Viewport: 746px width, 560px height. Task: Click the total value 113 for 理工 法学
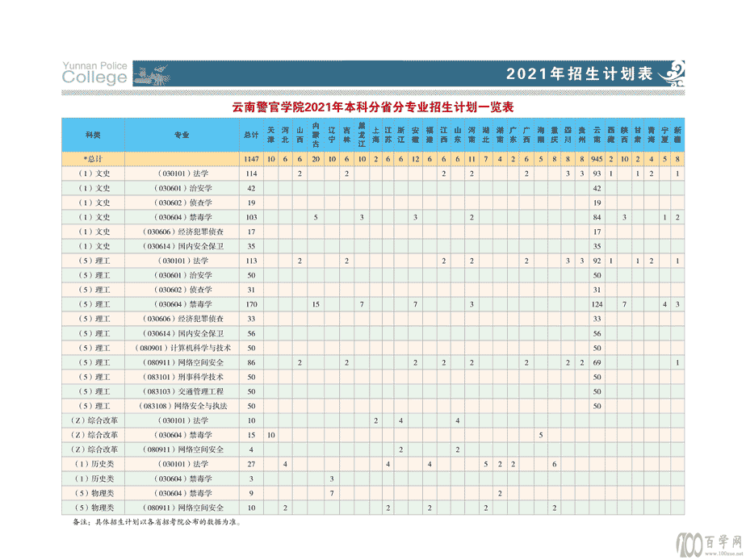(x=251, y=261)
